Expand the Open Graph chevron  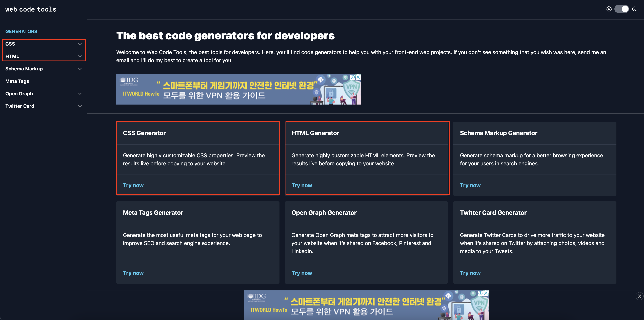pyautogui.click(x=80, y=94)
